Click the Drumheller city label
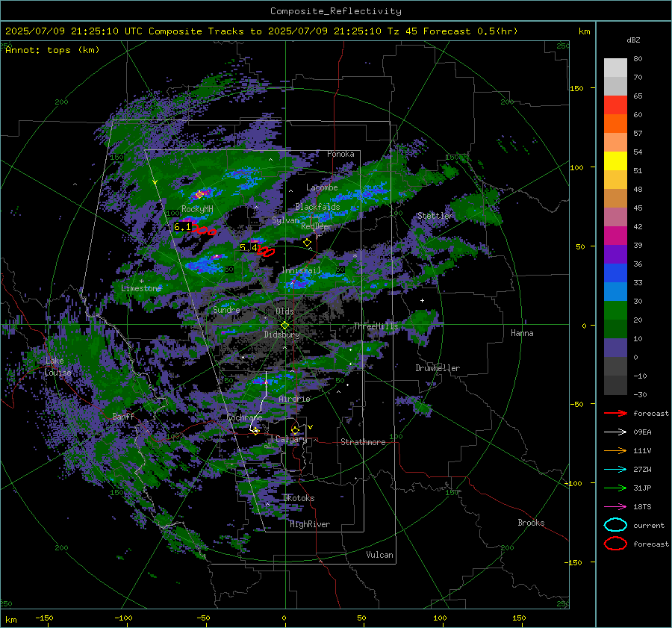This screenshot has width=672, height=628. (x=438, y=368)
